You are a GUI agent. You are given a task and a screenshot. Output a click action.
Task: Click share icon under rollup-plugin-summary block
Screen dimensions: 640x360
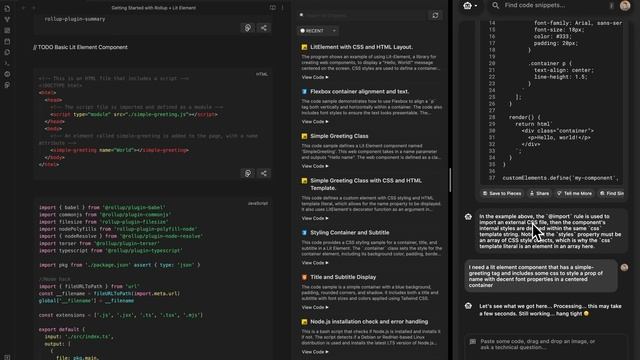pos(264,28)
